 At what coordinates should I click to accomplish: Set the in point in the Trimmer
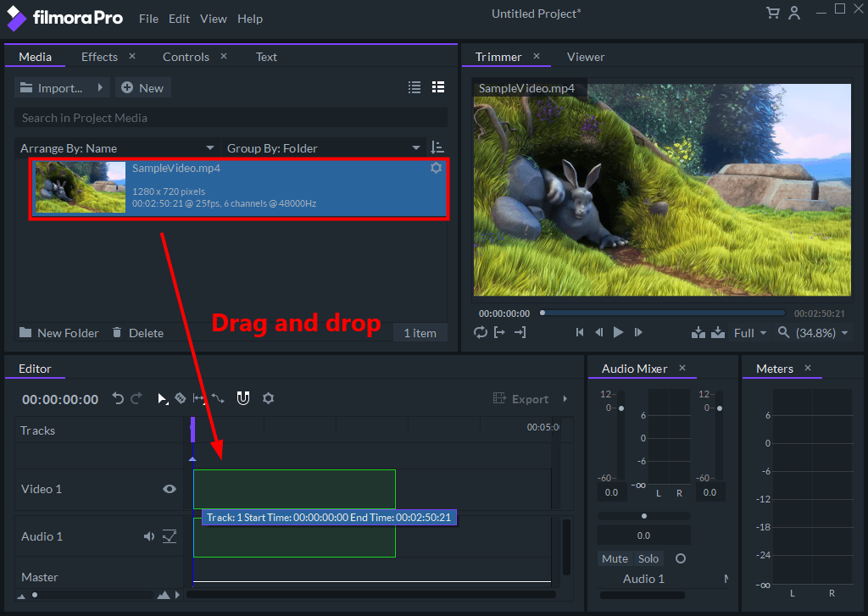point(500,332)
